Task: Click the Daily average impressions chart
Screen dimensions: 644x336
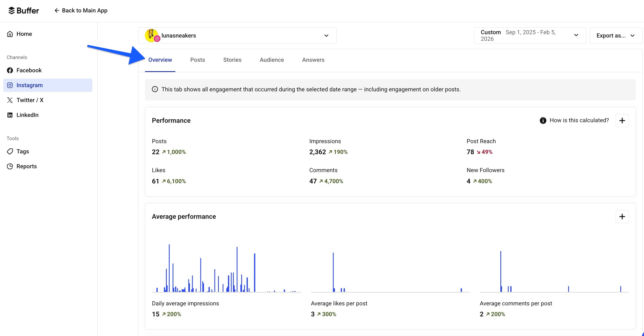Action: tap(226, 268)
